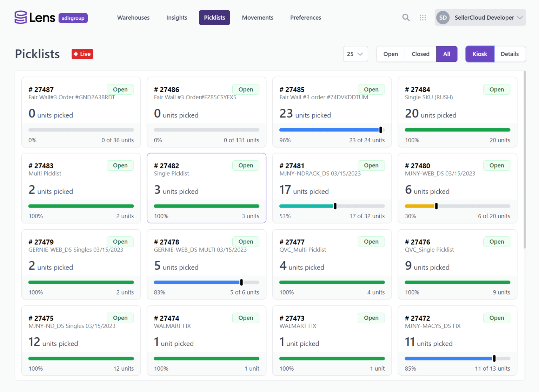The image size is (539, 392).
Task: Click the Open badge on picklist 27472
Action: (x=497, y=318)
